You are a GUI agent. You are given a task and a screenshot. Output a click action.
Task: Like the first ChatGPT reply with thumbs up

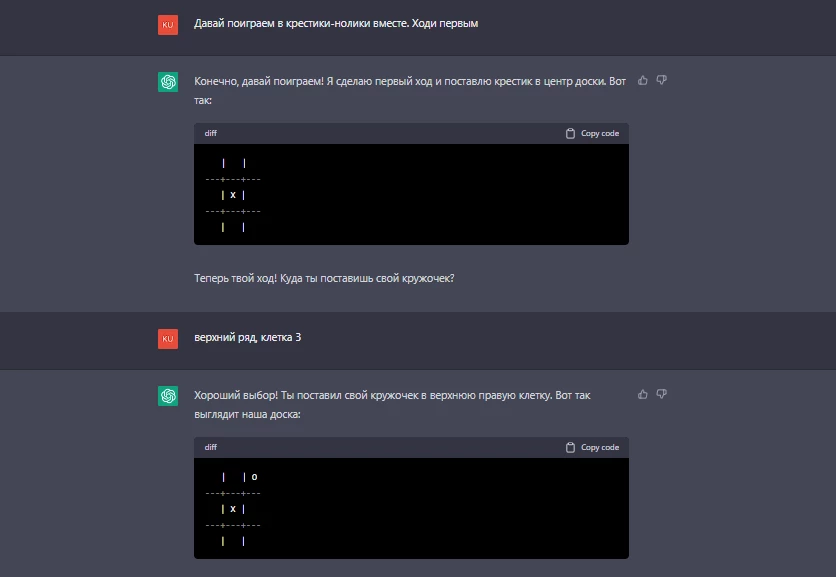pyautogui.click(x=642, y=81)
